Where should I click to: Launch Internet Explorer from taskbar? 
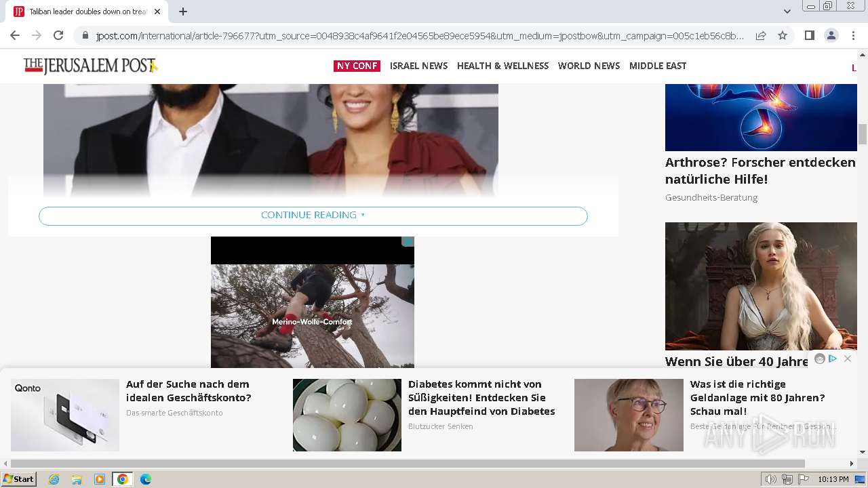click(x=54, y=479)
